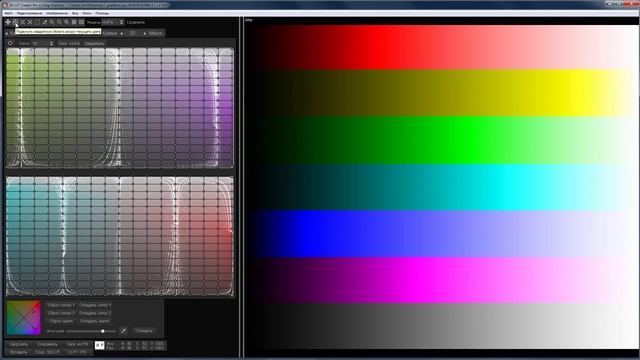
Task: Expand the arrow before the Маска tab
Action: click(x=144, y=33)
